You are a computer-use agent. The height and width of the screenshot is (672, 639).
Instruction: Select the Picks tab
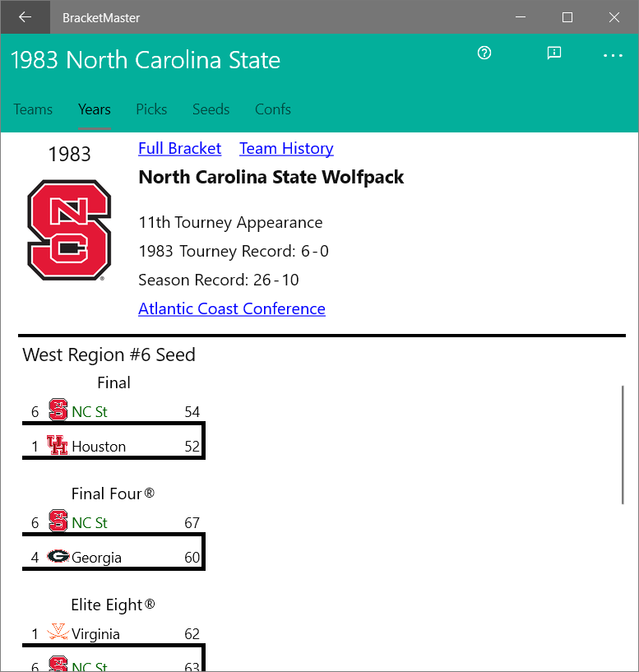(x=151, y=109)
